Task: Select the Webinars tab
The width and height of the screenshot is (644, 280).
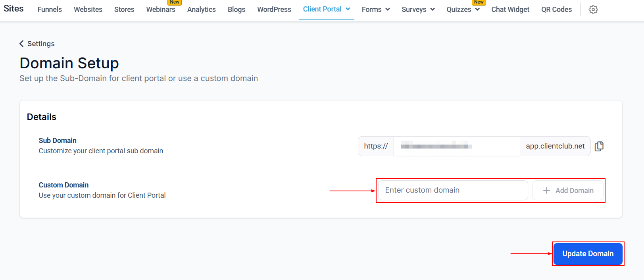Action: [x=161, y=10]
